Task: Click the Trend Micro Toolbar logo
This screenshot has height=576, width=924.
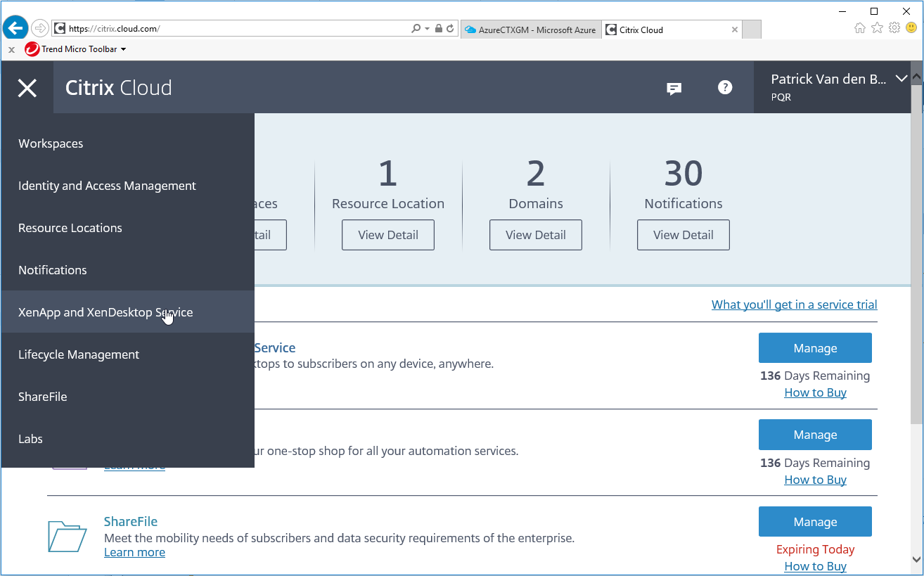Action: [32, 49]
